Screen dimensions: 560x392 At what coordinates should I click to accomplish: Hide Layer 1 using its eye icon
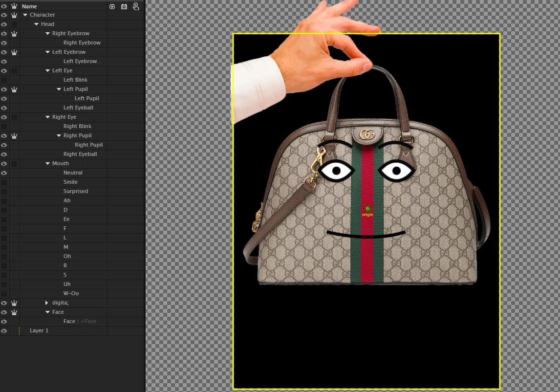click(4, 331)
